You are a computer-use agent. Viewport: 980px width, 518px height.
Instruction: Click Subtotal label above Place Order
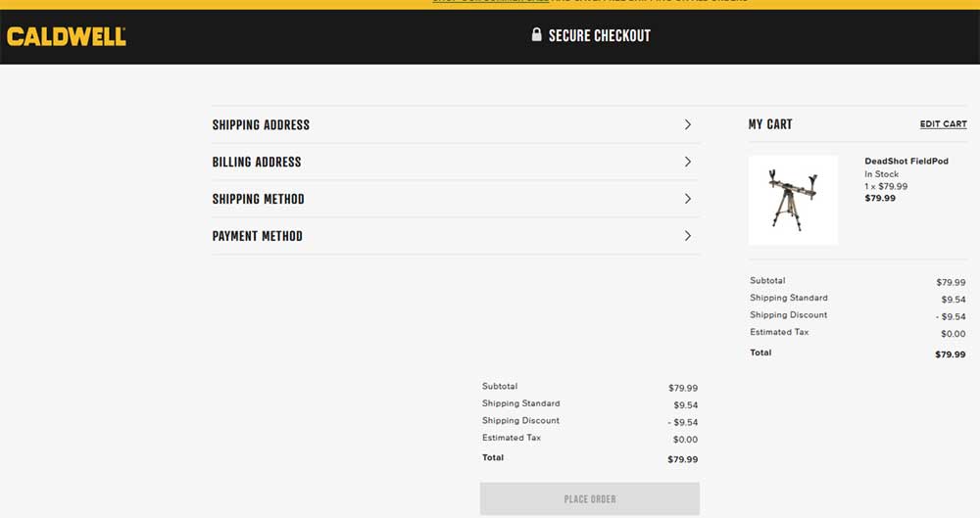(x=500, y=386)
